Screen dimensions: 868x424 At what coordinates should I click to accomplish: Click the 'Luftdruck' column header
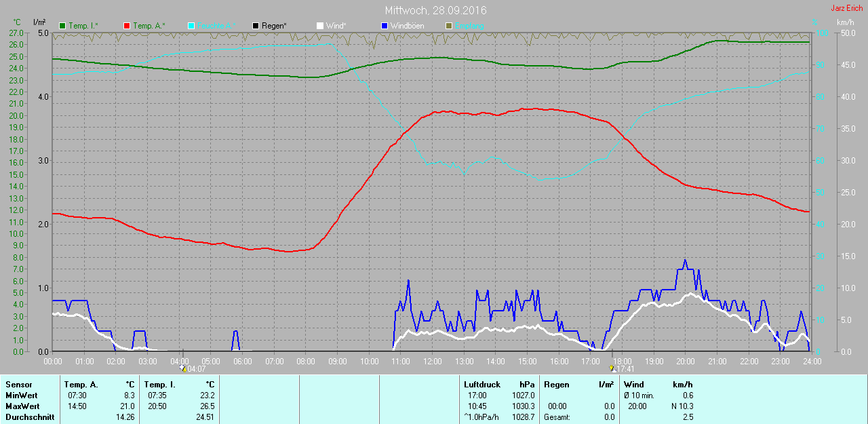[x=481, y=385]
